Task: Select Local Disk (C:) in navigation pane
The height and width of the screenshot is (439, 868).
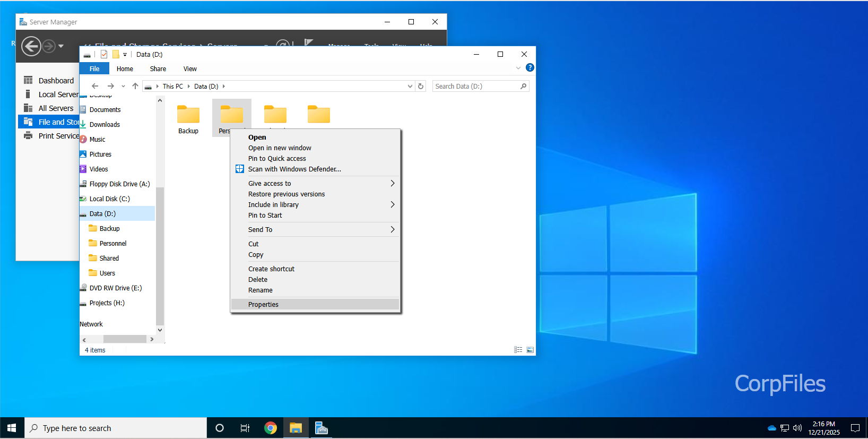Action: 109,199
